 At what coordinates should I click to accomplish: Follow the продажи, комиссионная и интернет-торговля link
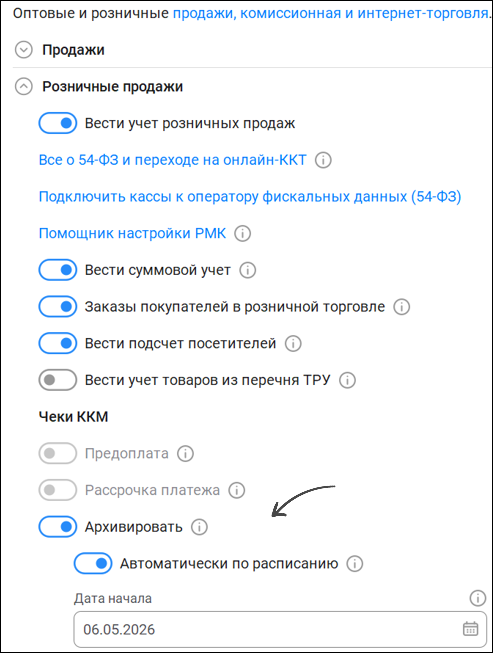pos(331,13)
